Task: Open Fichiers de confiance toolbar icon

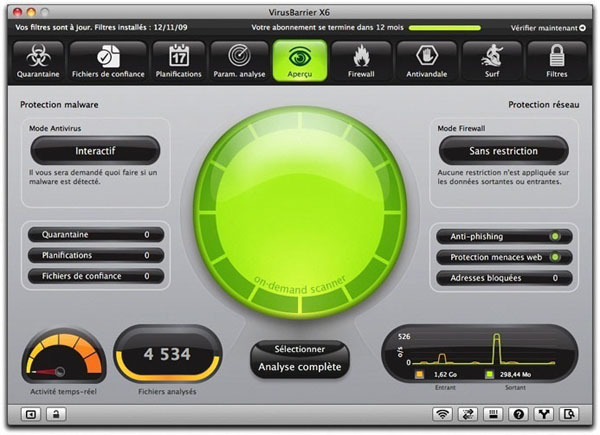Action: [108, 61]
